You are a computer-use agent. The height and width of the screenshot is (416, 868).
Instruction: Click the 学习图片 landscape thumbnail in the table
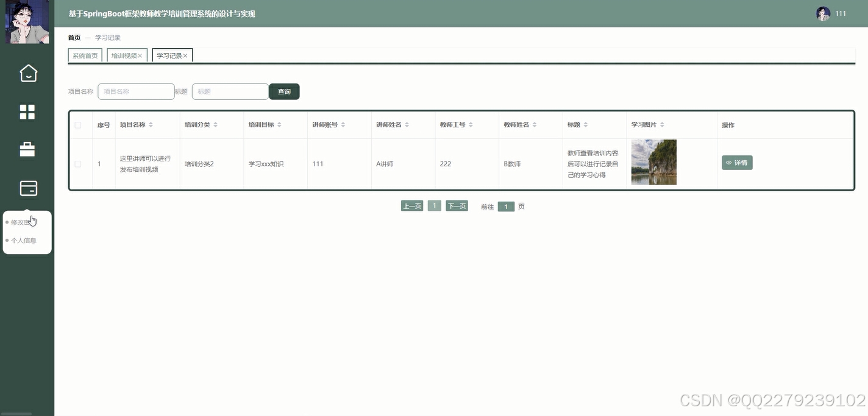[x=653, y=162]
